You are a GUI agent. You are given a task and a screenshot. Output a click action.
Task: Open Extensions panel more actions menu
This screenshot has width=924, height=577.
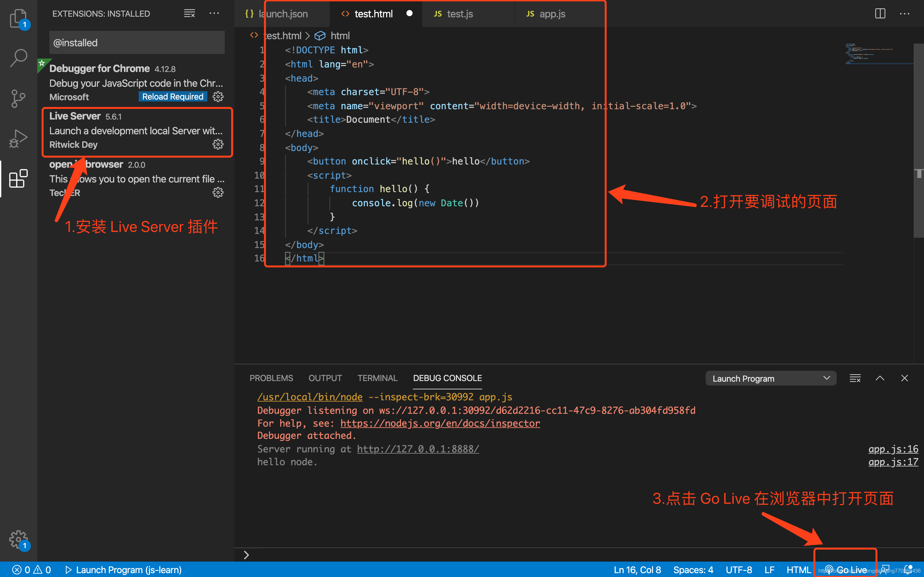coord(214,13)
